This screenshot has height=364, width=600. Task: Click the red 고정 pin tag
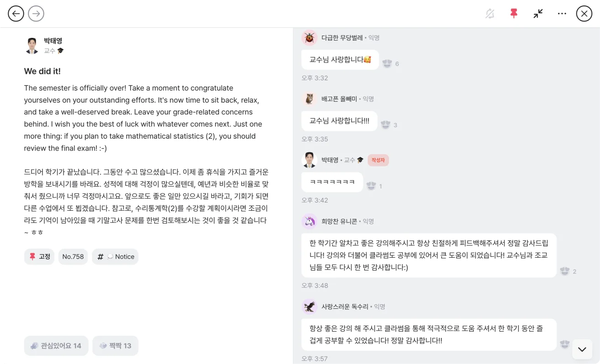coord(39,256)
